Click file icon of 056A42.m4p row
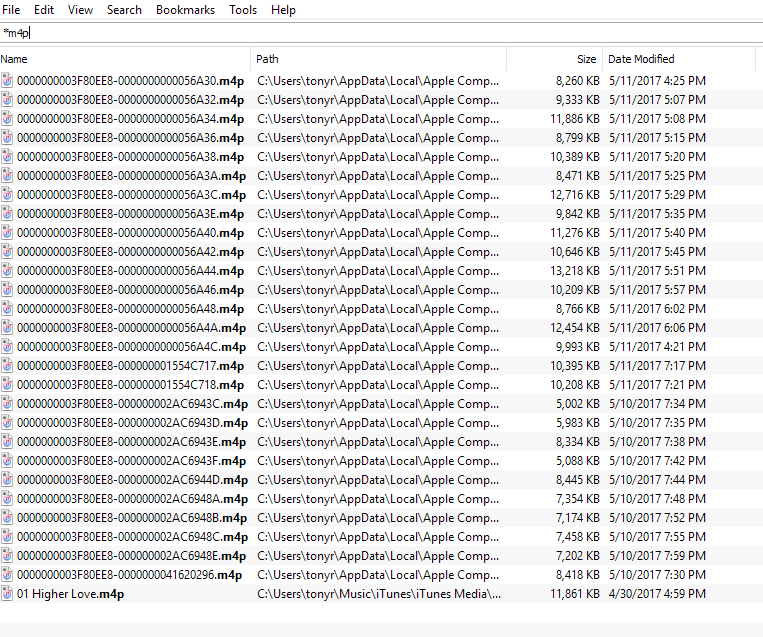Image resolution: width=763 pixels, height=637 pixels. [7, 252]
